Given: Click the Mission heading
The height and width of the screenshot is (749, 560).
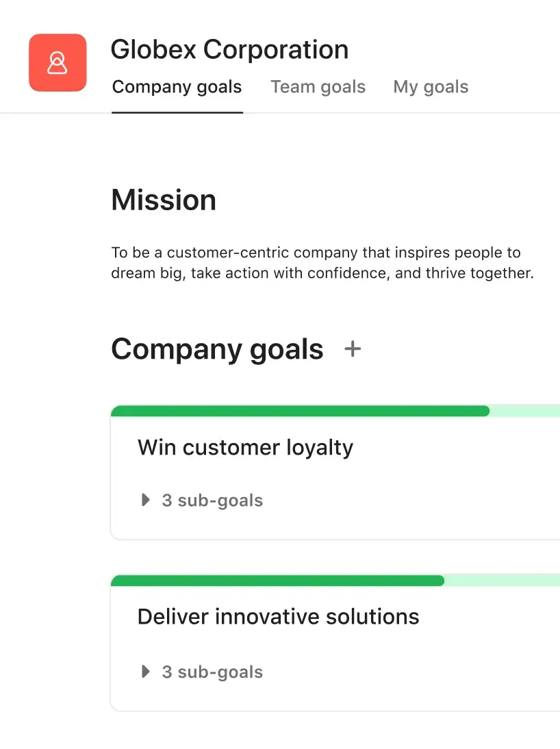Looking at the screenshot, I should [164, 200].
